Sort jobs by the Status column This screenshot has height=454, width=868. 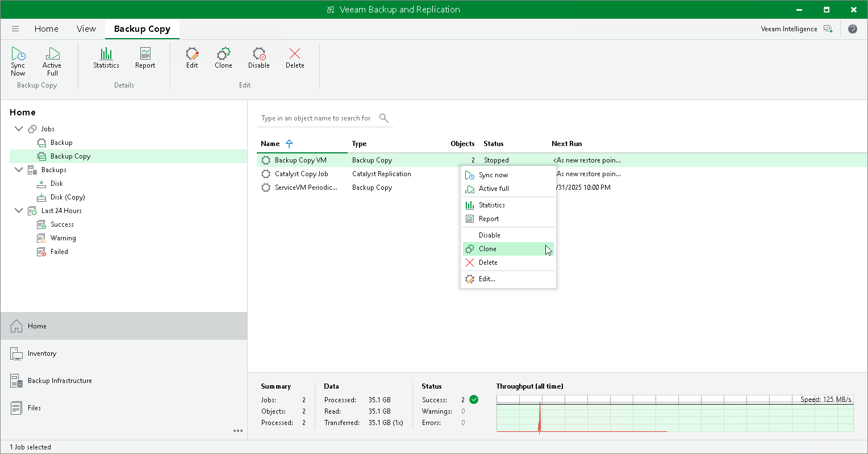pyautogui.click(x=494, y=144)
